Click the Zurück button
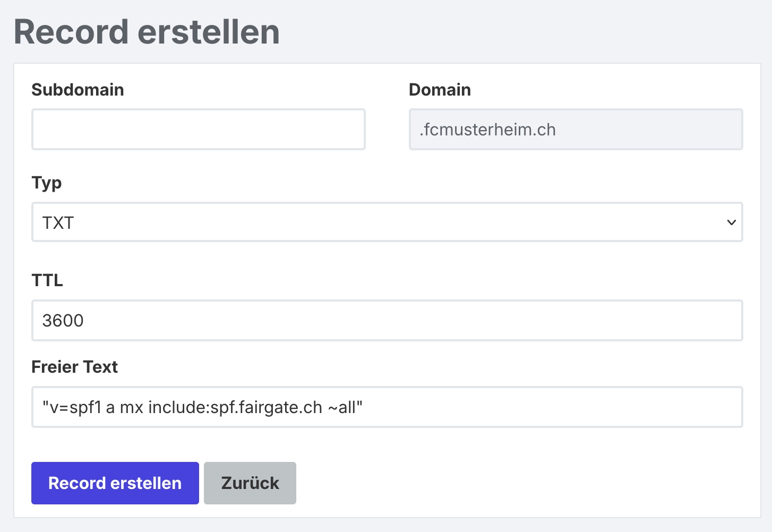Viewport: 772px width, 532px height. (250, 483)
